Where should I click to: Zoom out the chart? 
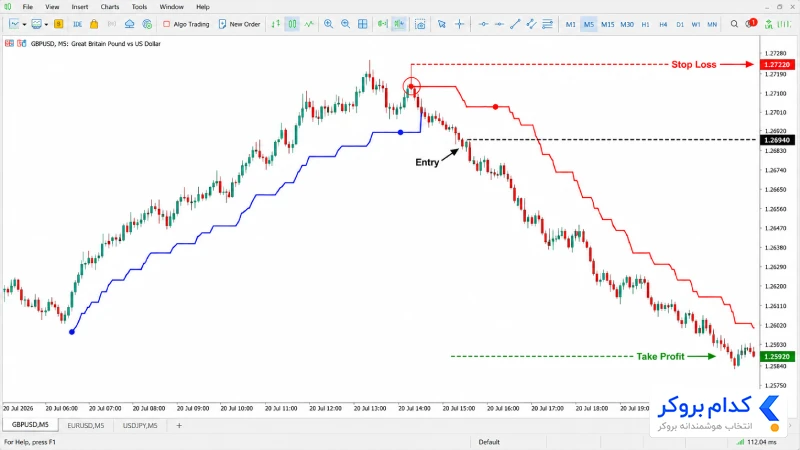pyautogui.click(x=345, y=24)
